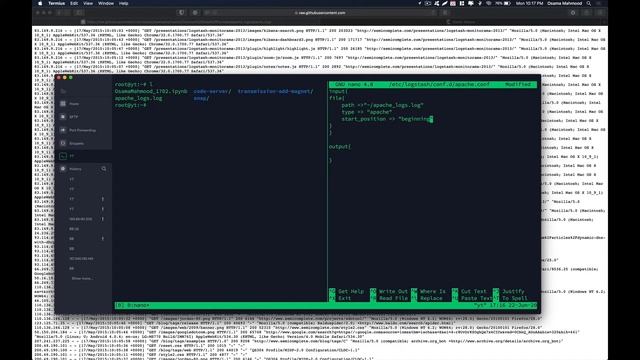Image resolution: width=640 pixels, height=360 pixels.
Task: Click tmux status 0:nano* window label
Action: (138, 305)
